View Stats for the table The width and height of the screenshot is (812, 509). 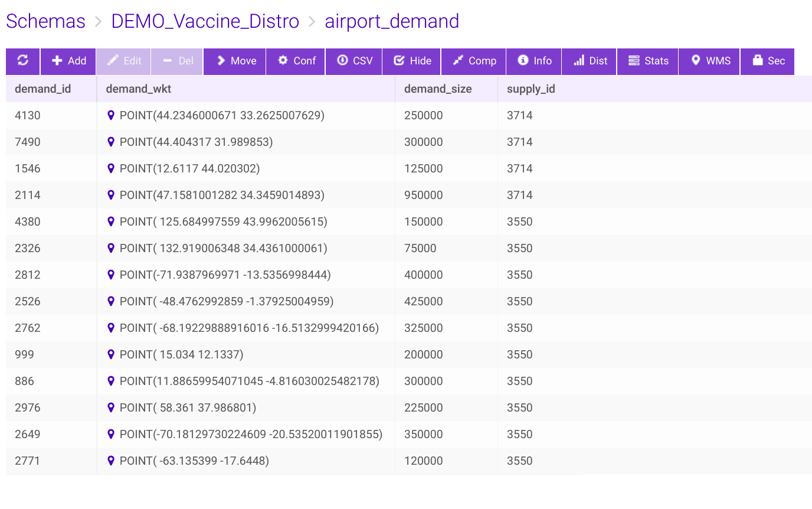(x=648, y=61)
